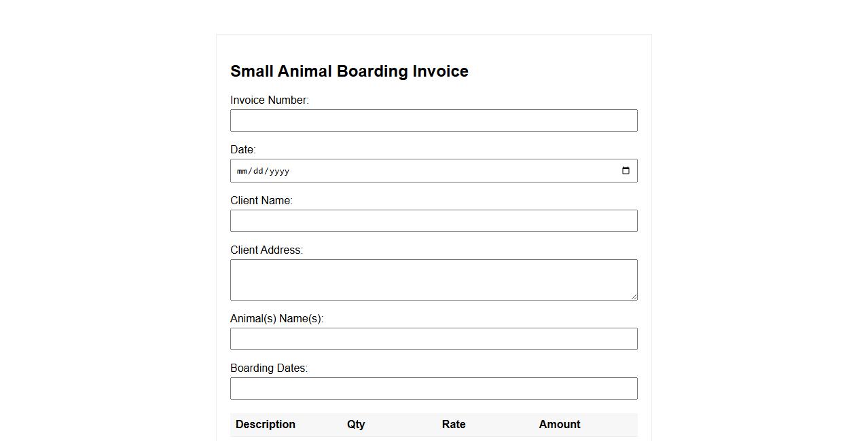Open the calendar picker in Date field
Viewport: 868px width, 441px height.
[x=626, y=170]
